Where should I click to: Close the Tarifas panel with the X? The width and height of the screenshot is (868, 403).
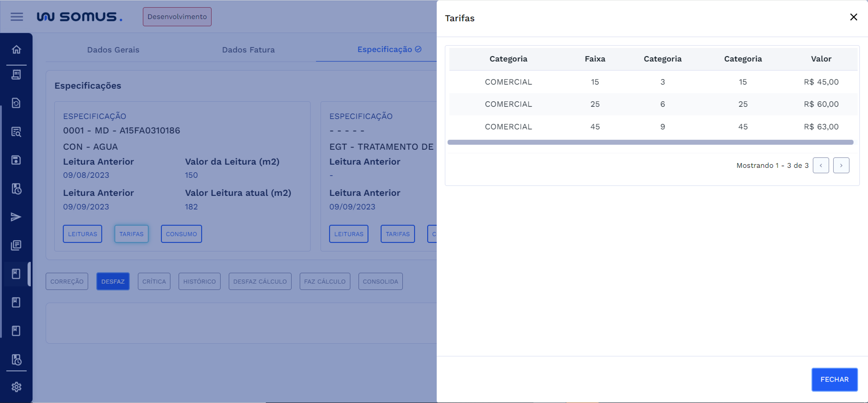[x=853, y=17]
